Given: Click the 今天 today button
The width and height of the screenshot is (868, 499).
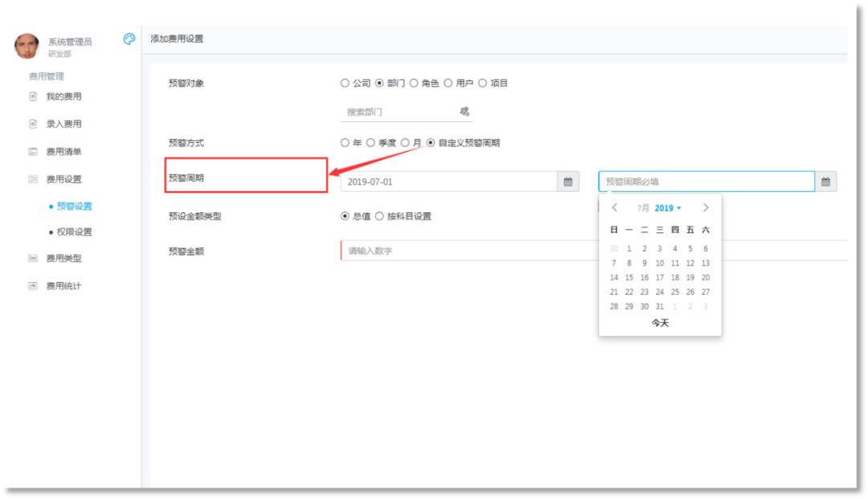Looking at the screenshot, I should click(x=660, y=322).
